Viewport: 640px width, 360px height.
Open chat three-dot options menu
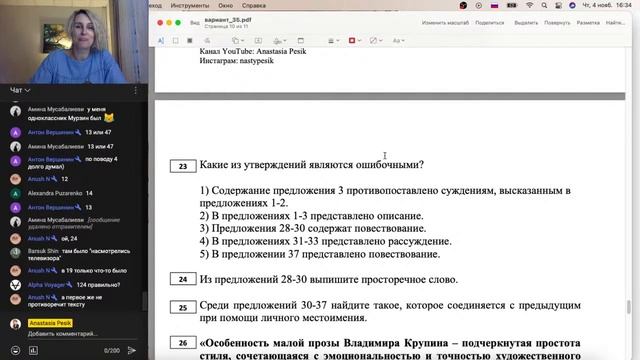(136, 90)
